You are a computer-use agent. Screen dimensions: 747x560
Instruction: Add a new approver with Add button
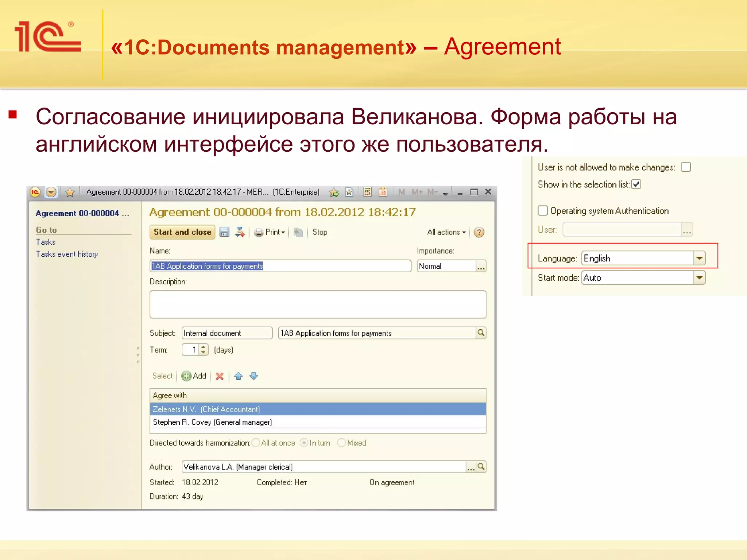194,376
